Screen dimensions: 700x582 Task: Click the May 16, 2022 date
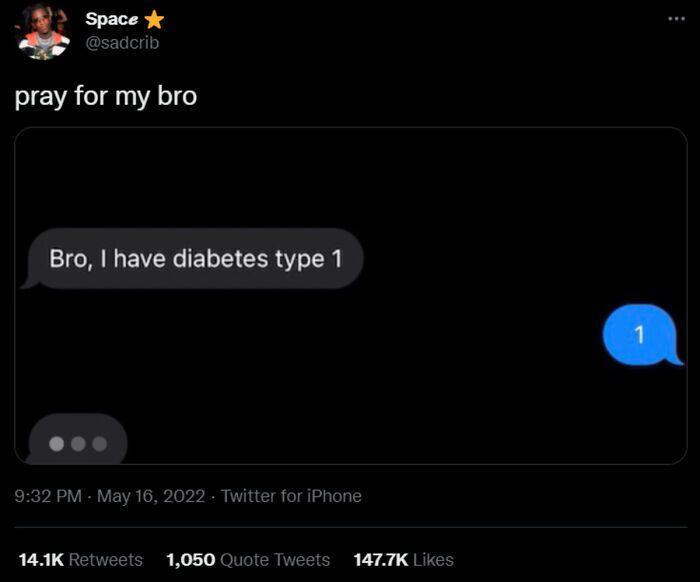(151, 496)
